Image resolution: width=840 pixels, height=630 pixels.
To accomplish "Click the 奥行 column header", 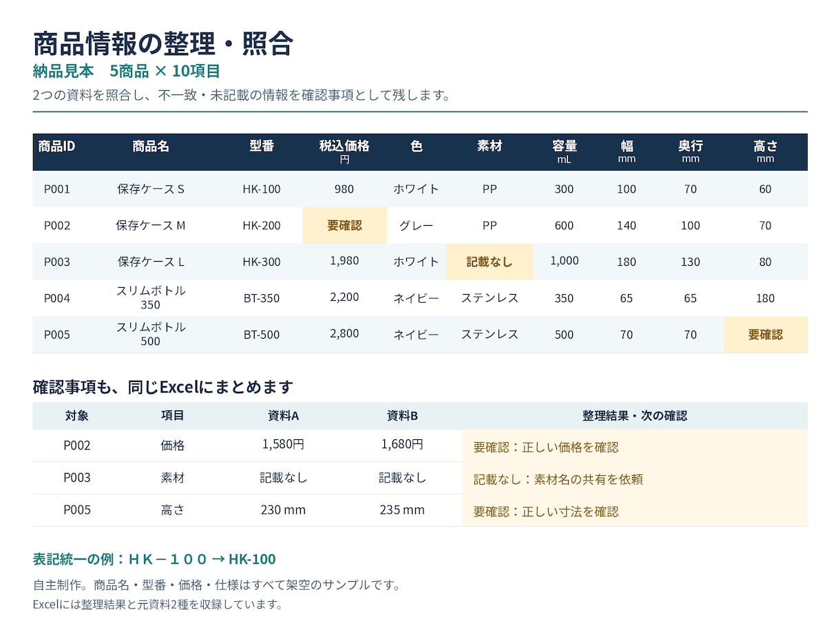I will pos(691,151).
